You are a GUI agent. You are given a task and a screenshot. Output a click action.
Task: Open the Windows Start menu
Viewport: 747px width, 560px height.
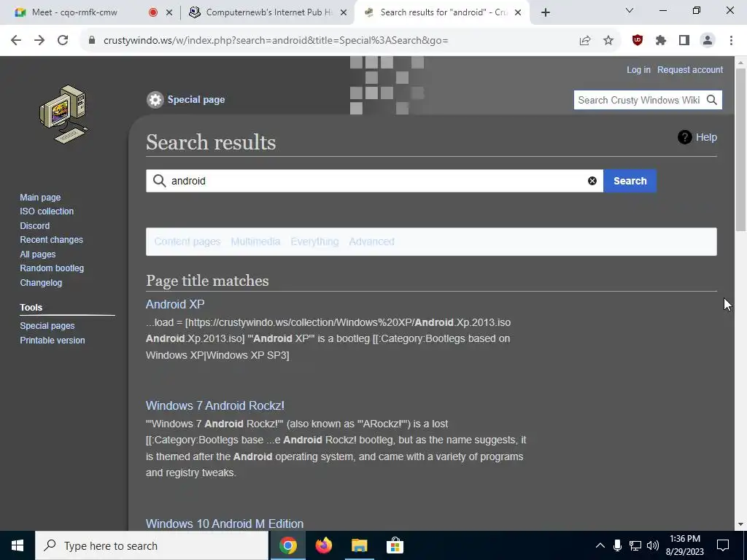point(18,545)
